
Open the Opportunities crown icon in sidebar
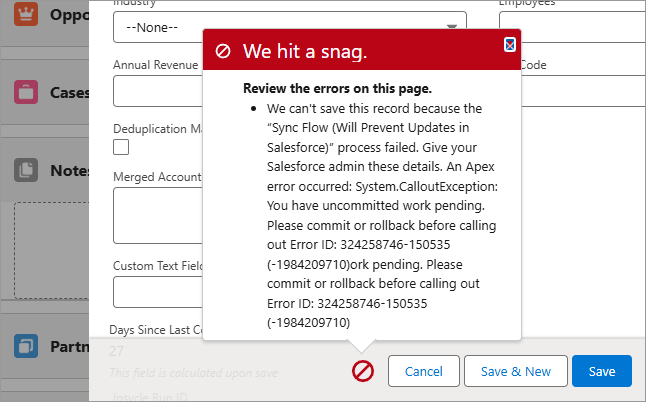coord(26,14)
